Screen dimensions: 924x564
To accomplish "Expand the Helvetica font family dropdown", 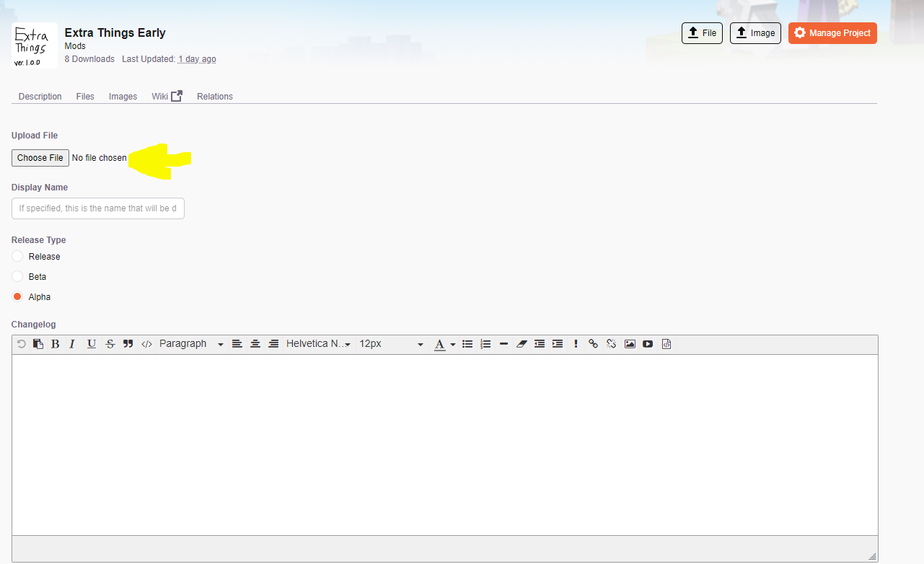I will 318,344.
